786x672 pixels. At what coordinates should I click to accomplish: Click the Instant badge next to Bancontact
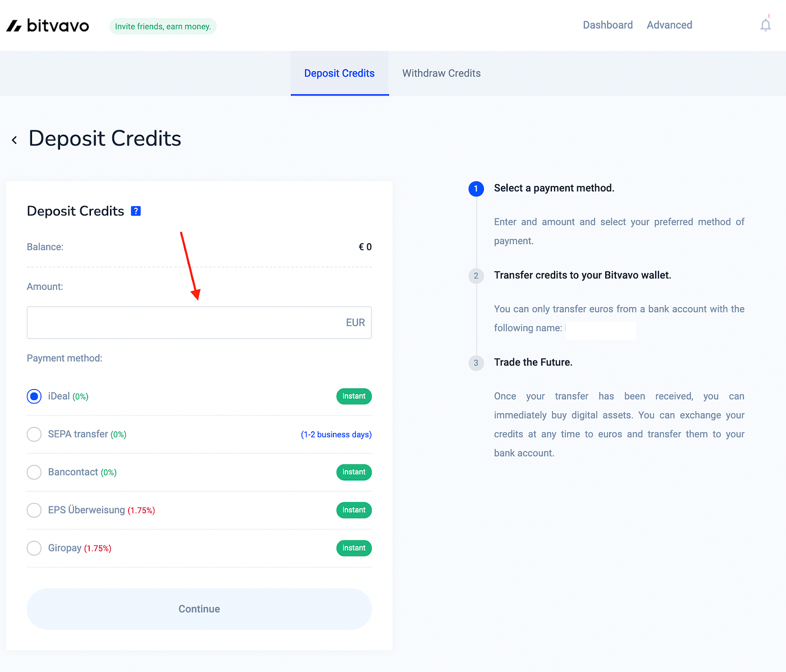point(354,472)
